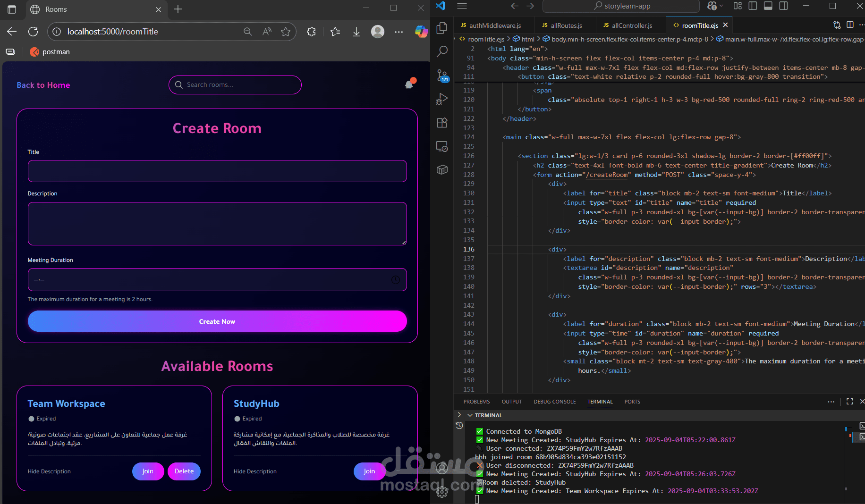The height and width of the screenshot is (504, 865).
Task: Toggle Hide Description on StudyHub card
Action: pos(255,471)
